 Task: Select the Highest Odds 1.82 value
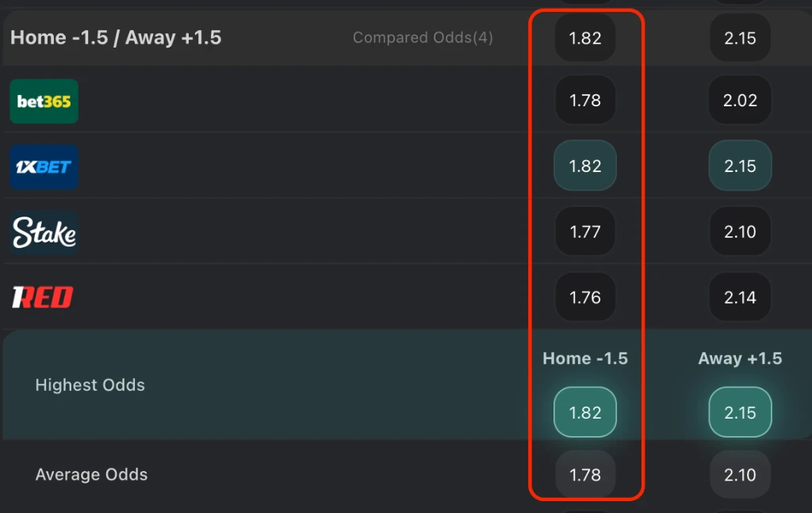[x=584, y=412]
